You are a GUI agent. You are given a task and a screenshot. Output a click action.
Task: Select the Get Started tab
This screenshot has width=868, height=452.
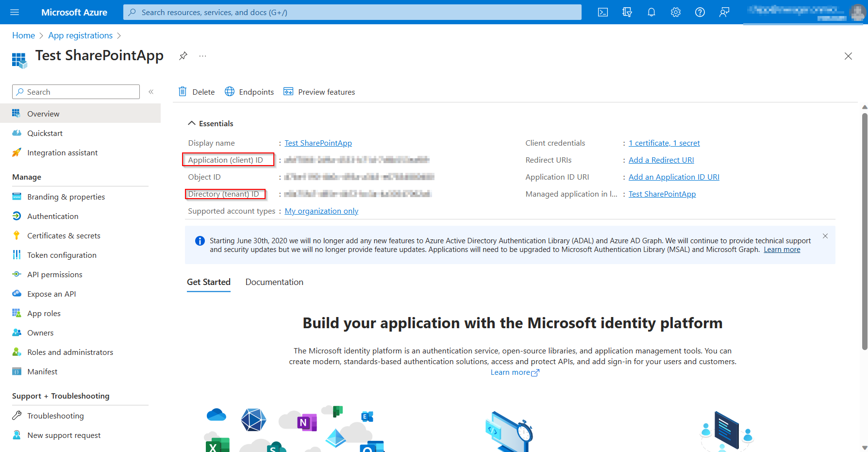coord(208,282)
